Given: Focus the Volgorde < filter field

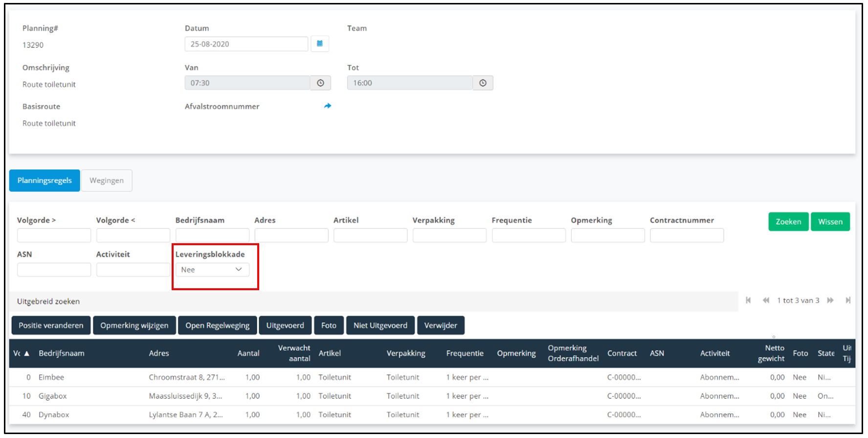Looking at the screenshot, I should click(x=133, y=235).
